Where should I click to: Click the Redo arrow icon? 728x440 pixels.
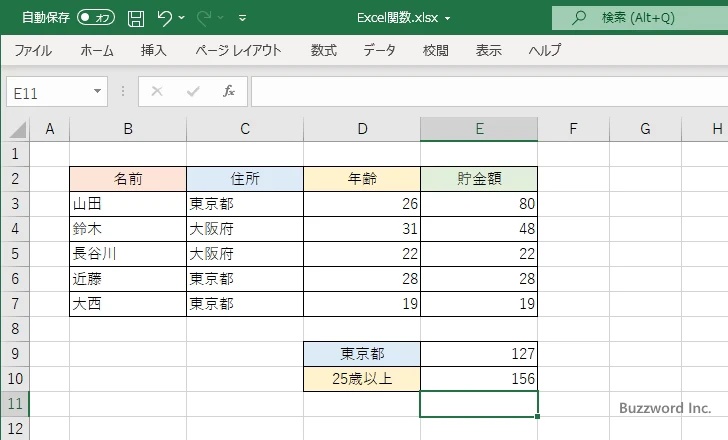tap(203, 18)
